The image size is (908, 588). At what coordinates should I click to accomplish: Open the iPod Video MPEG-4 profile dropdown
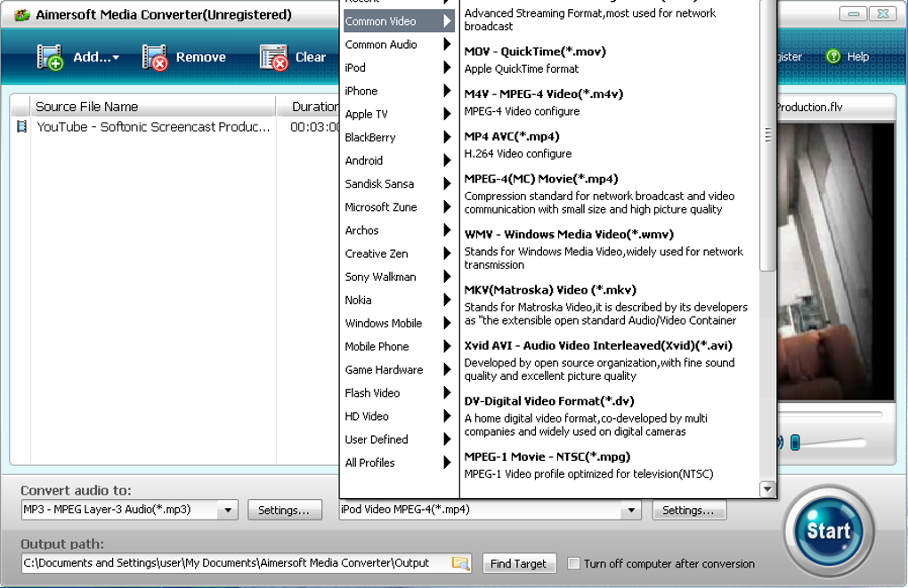pos(630,510)
